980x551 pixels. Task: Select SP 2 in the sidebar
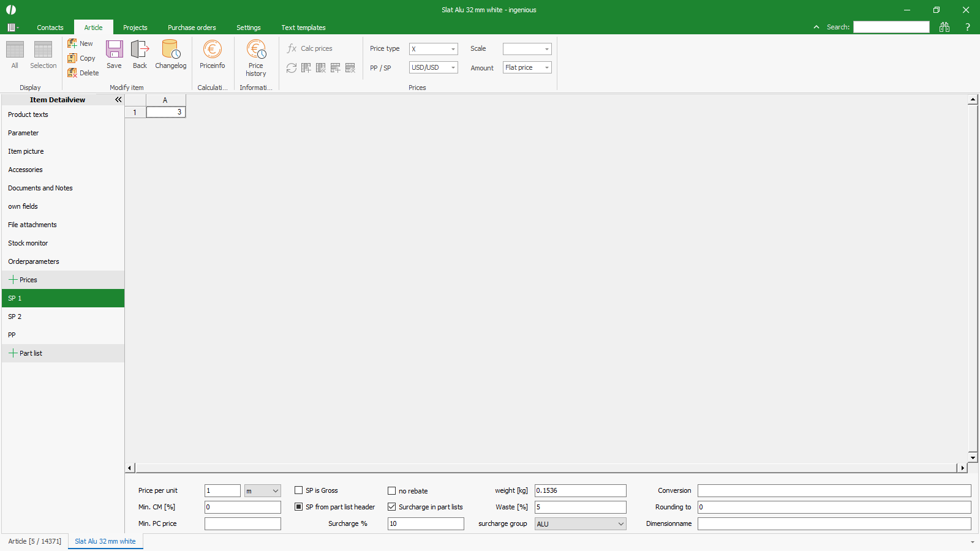pos(15,317)
